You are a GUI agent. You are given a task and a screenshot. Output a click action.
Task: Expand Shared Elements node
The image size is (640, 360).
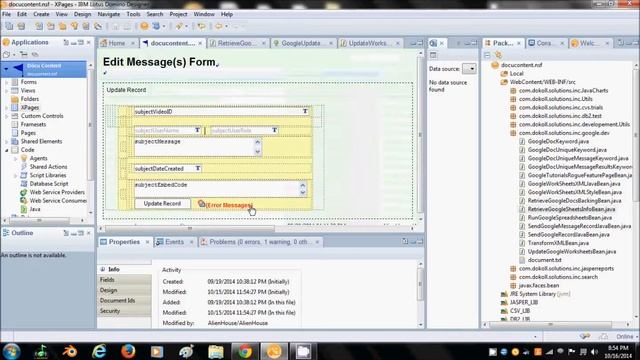7,142
